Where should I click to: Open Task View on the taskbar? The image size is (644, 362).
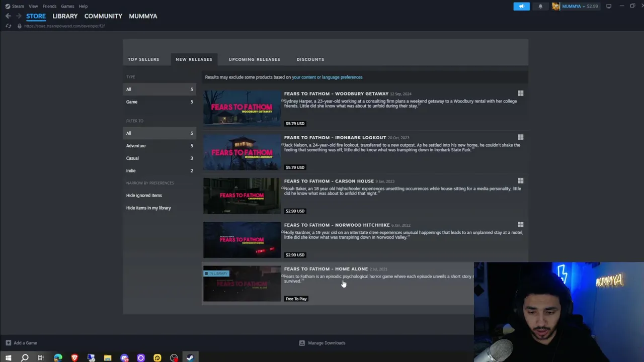(41, 357)
